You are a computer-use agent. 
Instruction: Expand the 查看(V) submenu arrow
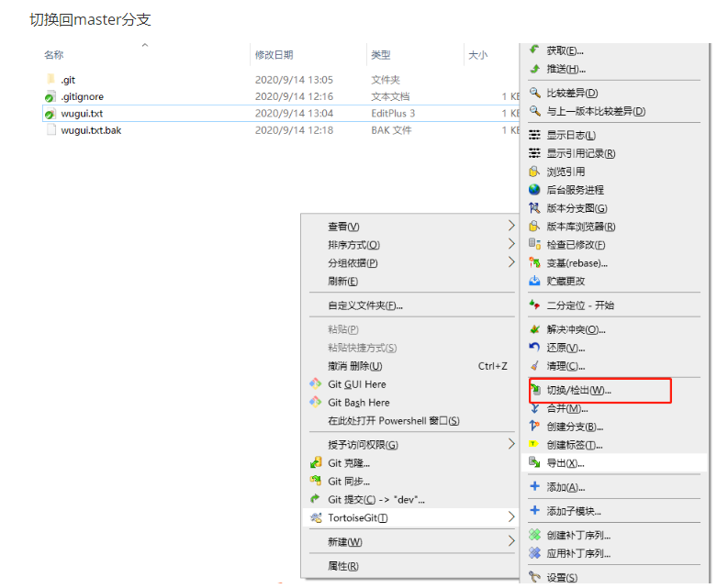(x=511, y=226)
